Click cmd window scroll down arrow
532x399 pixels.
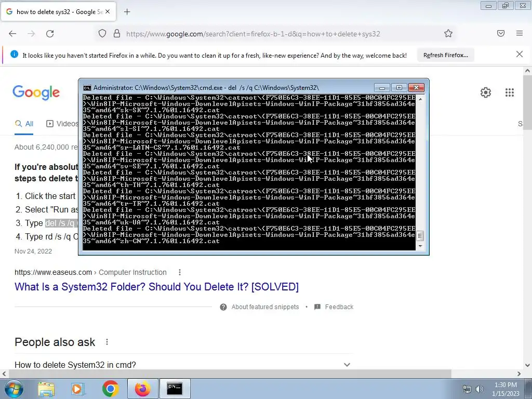pyautogui.click(x=420, y=246)
